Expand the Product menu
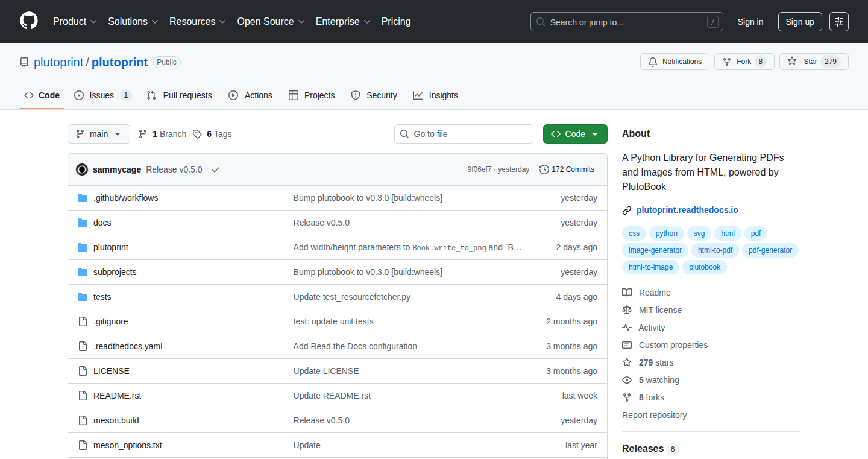This screenshot has height=459, width=868. pos(75,21)
